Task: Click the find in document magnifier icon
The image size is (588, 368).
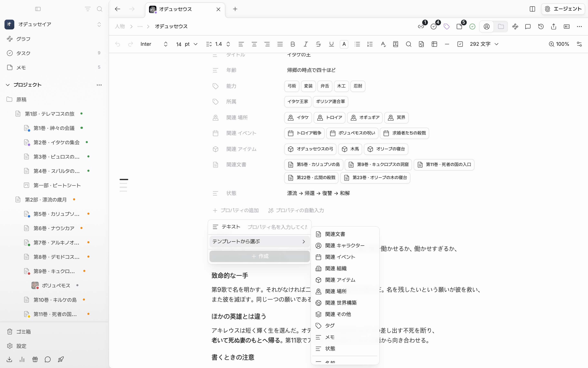Action: (x=409, y=44)
